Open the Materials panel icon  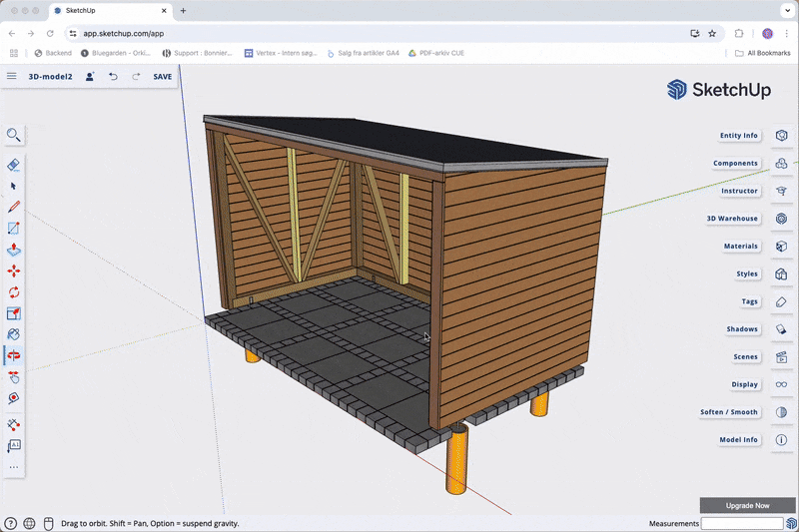click(781, 246)
